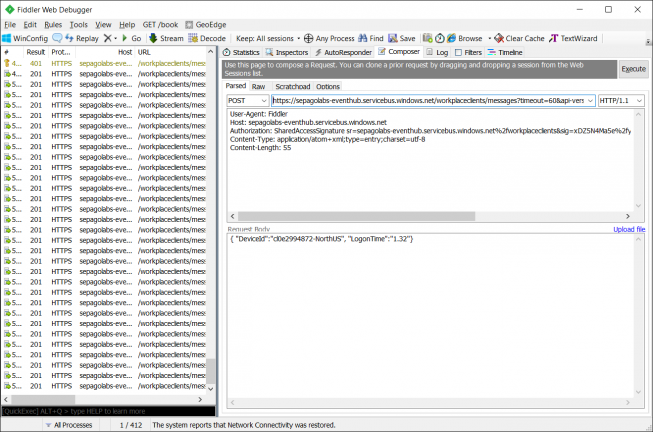Image resolution: width=653 pixels, height=432 pixels.
Task: Click the Upload file link
Action: (629, 229)
